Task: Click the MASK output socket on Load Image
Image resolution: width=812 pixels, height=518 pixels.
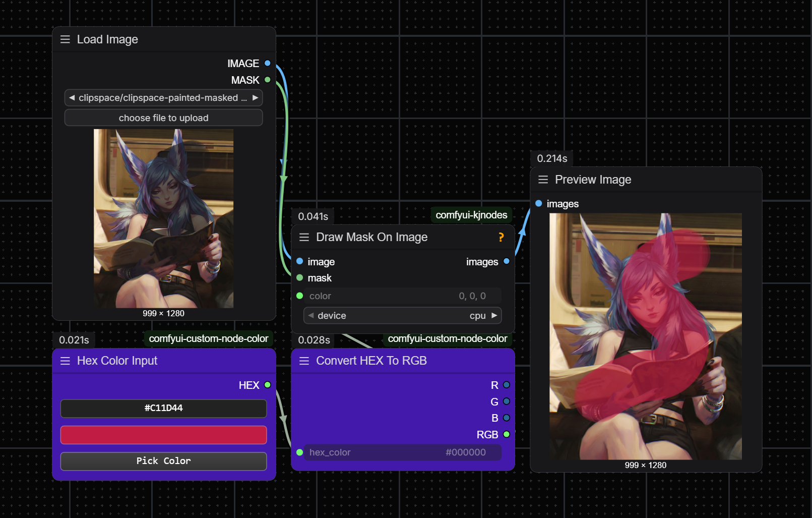Action: [268, 80]
